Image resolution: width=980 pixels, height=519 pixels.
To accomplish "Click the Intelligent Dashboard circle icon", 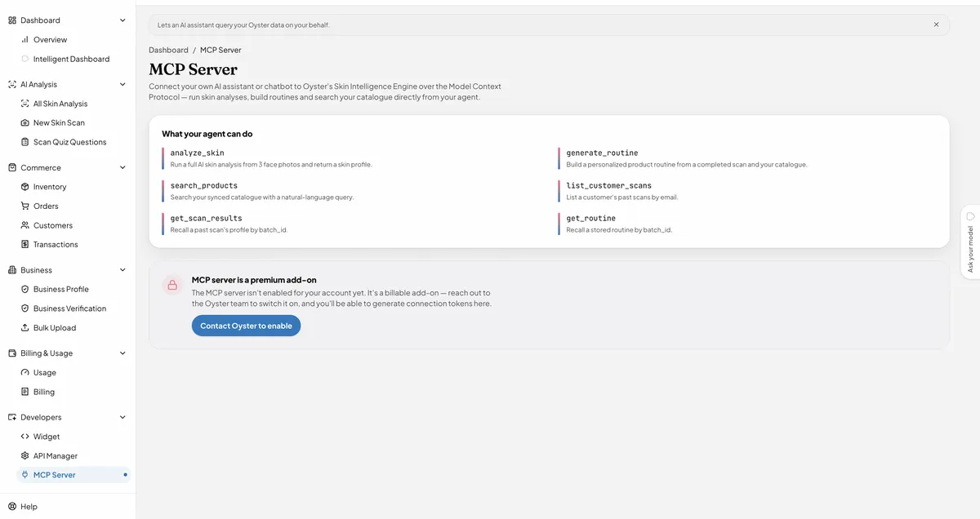I will (24, 59).
